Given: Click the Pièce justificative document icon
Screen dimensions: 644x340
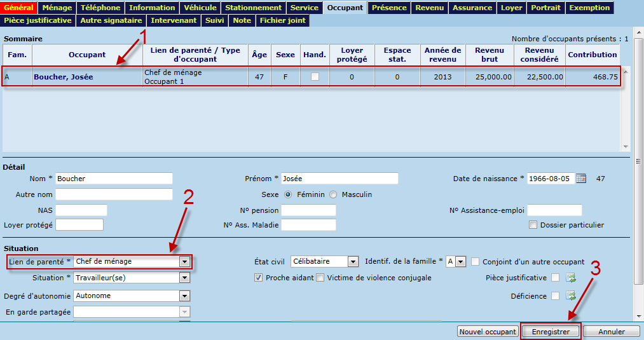Looking at the screenshot, I should 571,278.
